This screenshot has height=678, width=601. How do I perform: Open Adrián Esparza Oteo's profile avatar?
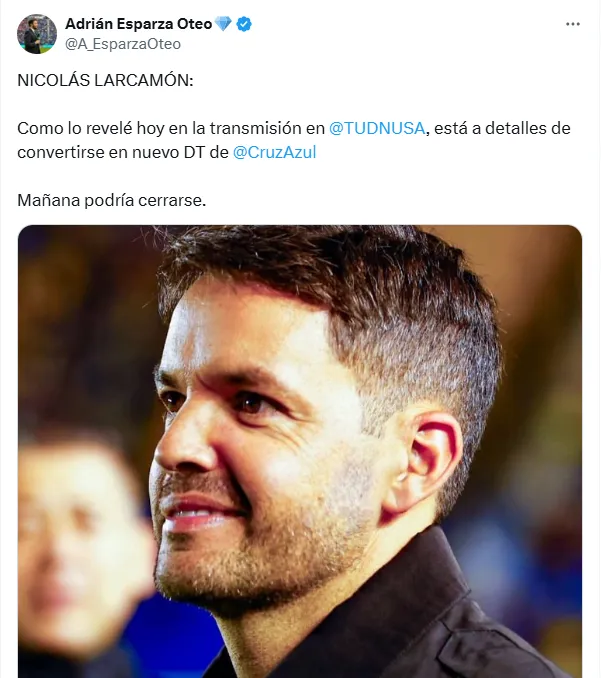[37, 34]
